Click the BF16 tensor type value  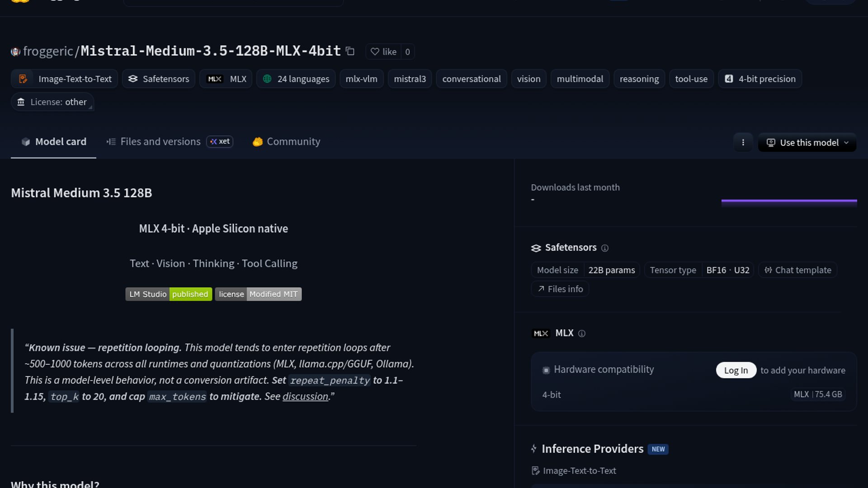click(x=716, y=270)
